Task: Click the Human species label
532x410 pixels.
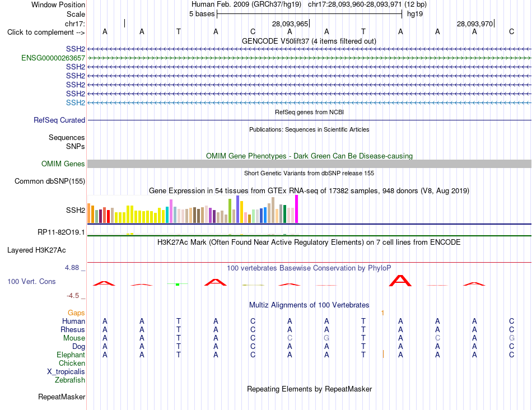Action: click(x=73, y=321)
